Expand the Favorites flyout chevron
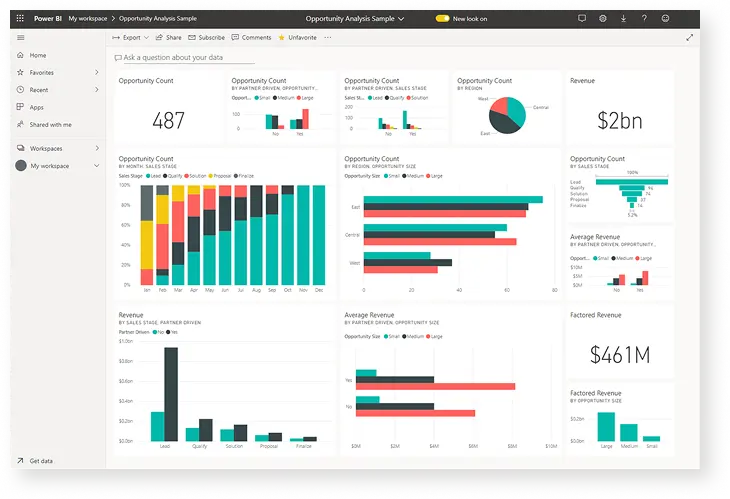This screenshot has height=499, width=730. click(x=97, y=72)
